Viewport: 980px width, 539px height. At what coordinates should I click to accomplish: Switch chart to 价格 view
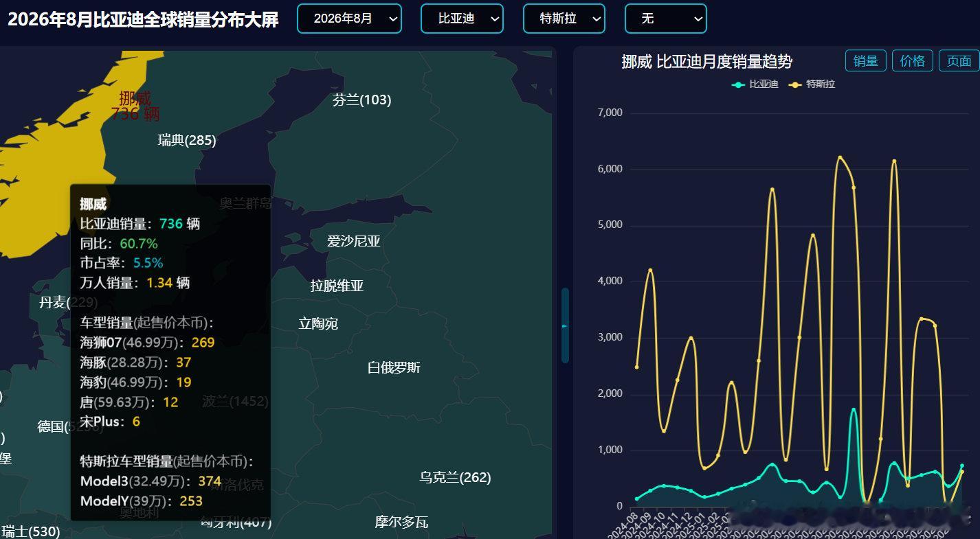tap(912, 61)
